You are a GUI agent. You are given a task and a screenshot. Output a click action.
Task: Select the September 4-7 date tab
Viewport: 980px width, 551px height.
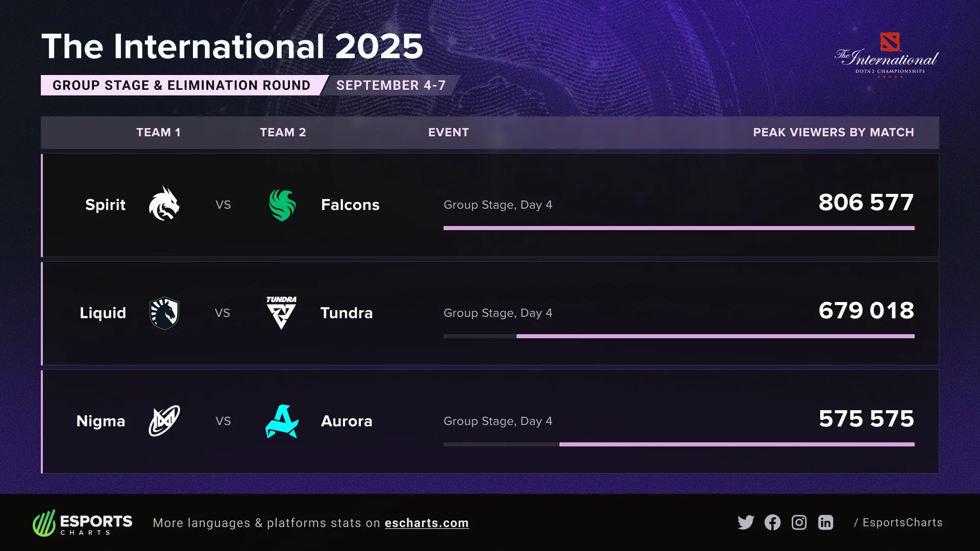[x=391, y=85]
